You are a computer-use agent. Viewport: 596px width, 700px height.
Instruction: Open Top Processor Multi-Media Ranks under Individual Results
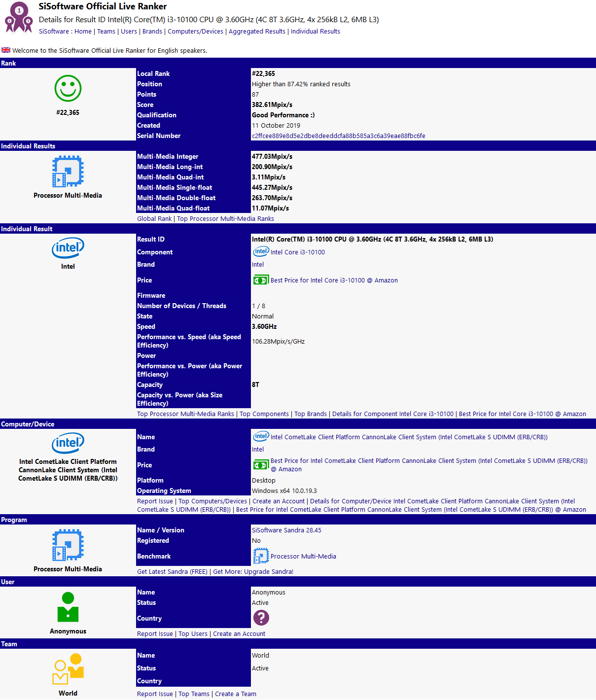point(225,219)
